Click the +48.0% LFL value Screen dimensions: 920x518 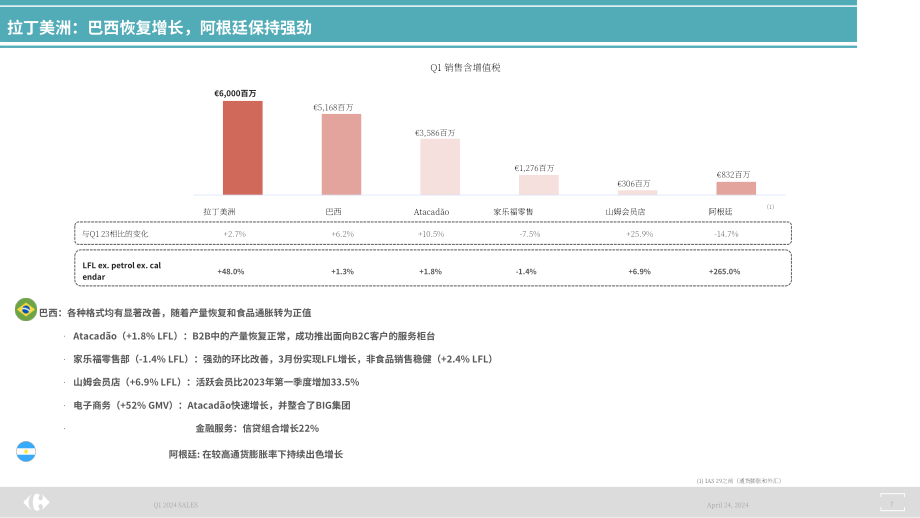coord(231,272)
